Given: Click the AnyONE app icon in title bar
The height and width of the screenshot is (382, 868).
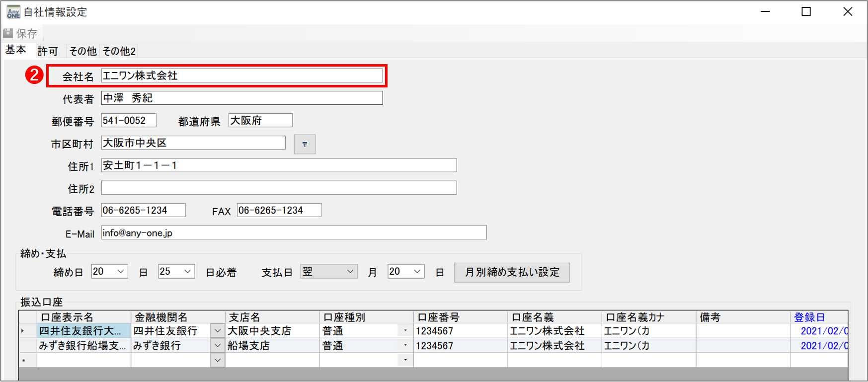Looking at the screenshot, I should tap(13, 12).
